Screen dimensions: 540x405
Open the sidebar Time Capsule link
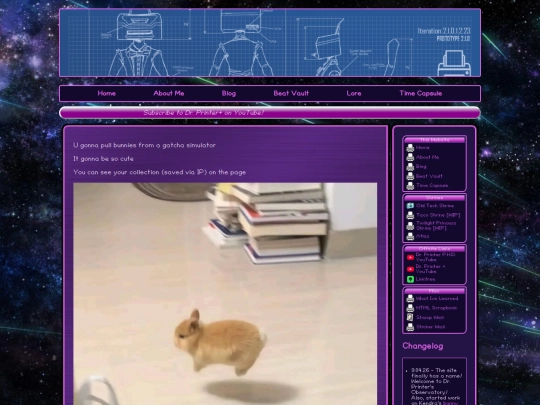(x=432, y=186)
